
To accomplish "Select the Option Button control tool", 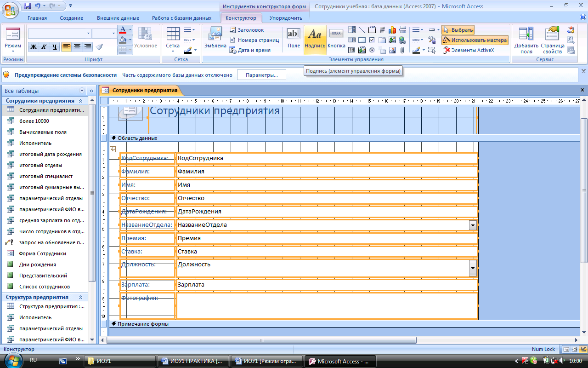I will (372, 50).
